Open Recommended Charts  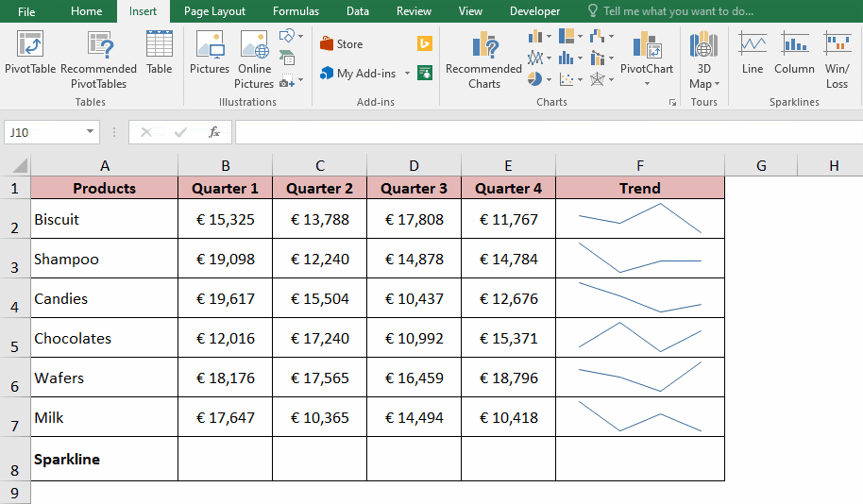coord(483,60)
